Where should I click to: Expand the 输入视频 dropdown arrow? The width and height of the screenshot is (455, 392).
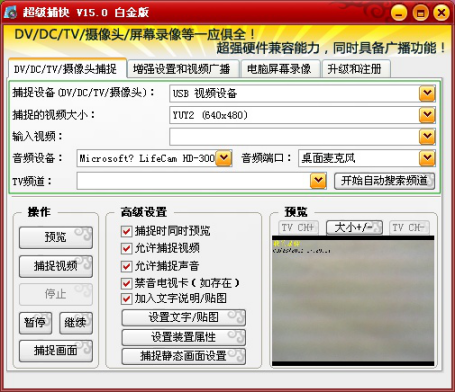[x=427, y=137]
